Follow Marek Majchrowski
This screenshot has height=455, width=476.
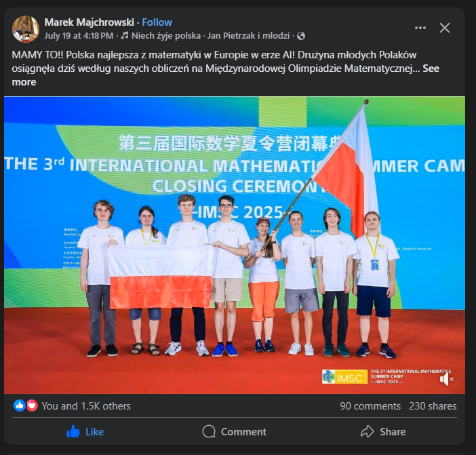point(157,22)
